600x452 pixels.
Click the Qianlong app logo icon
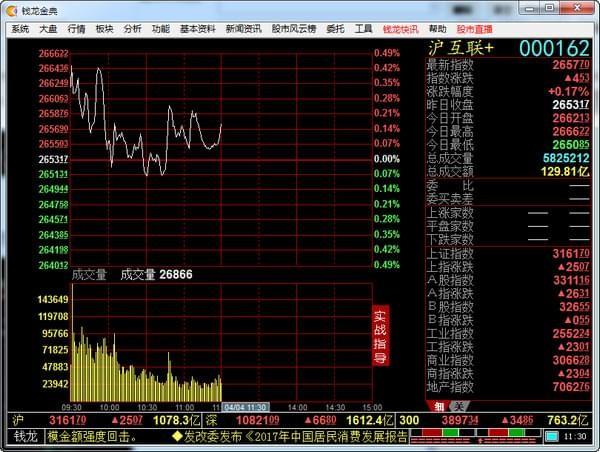pos(12,11)
